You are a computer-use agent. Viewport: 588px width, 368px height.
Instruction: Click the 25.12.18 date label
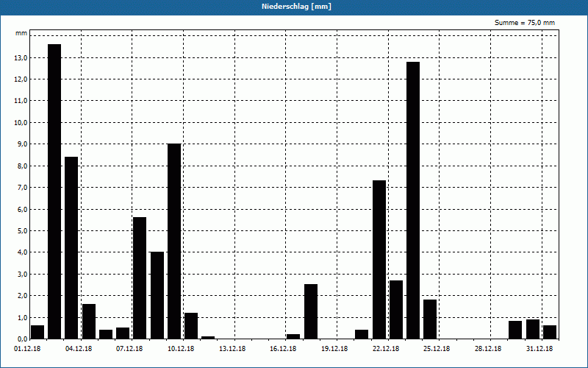[x=437, y=349]
